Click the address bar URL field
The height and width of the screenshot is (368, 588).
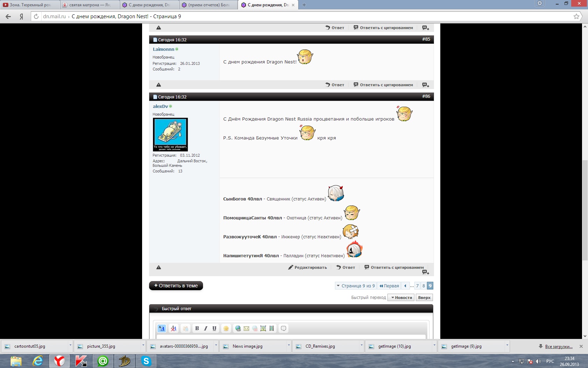[304, 16]
